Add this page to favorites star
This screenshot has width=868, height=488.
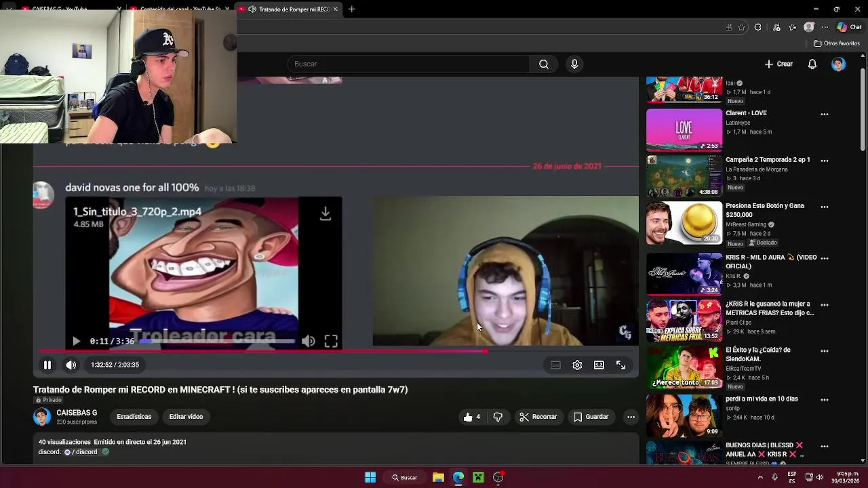(741, 27)
